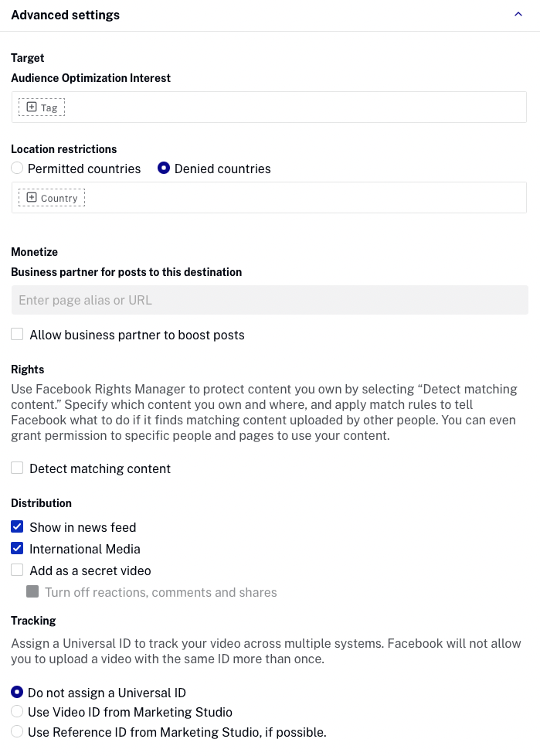The height and width of the screenshot is (756, 540).
Task: Click the Advanced settings header title
Action: tap(66, 15)
